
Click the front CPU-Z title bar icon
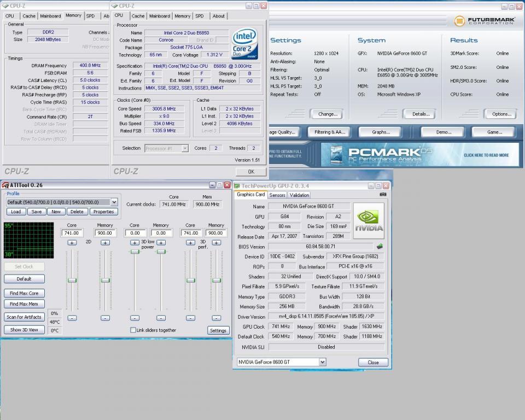point(115,5)
